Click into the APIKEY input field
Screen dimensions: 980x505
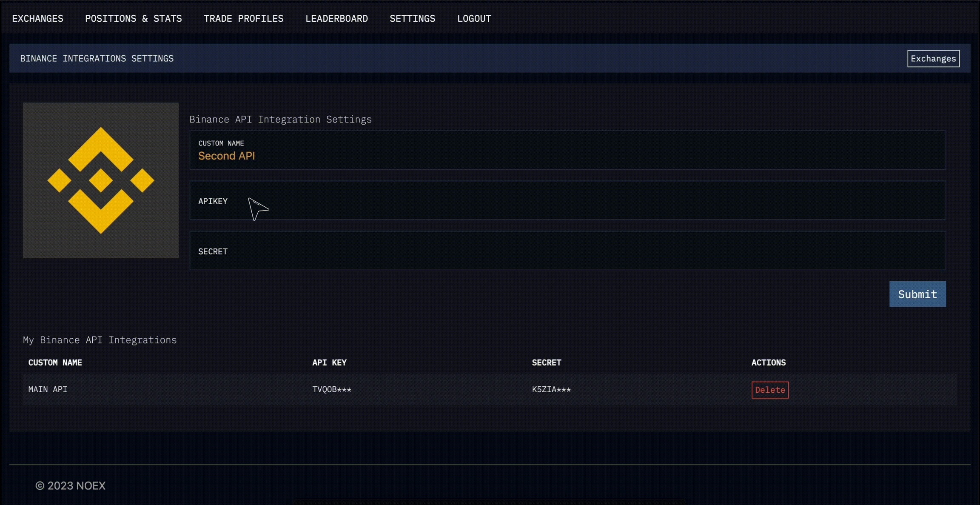coord(567,201)
